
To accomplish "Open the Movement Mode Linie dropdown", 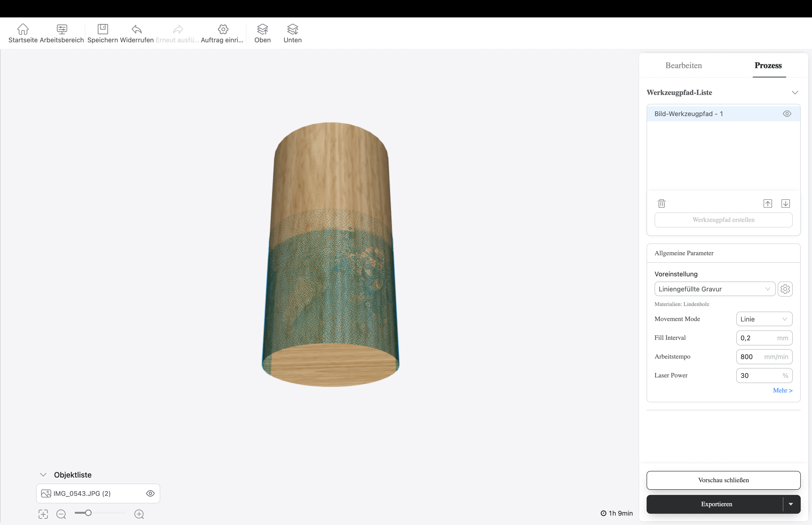I will (764, 319).
